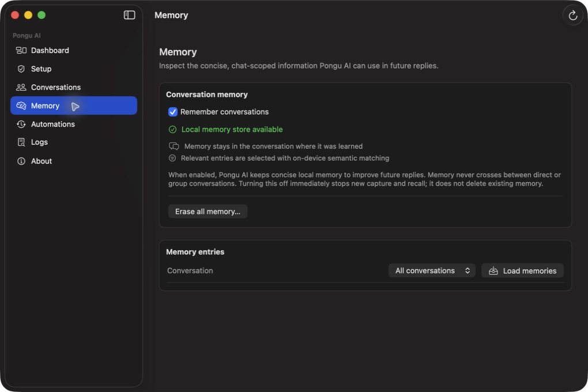Open the All conversations dropdown
Image resolution: width=588 pixels, height=392 pixels.
(432, 270)
